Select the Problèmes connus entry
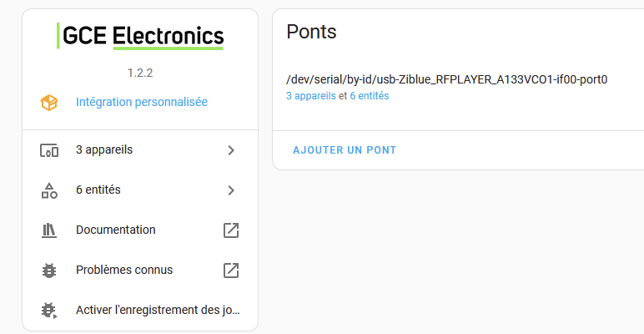Viewport: 644px width, 334px height. point(140,271)
